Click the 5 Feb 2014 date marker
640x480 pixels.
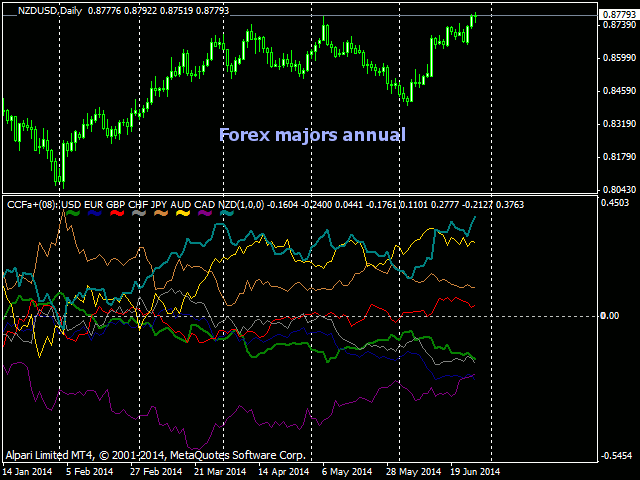89,472
